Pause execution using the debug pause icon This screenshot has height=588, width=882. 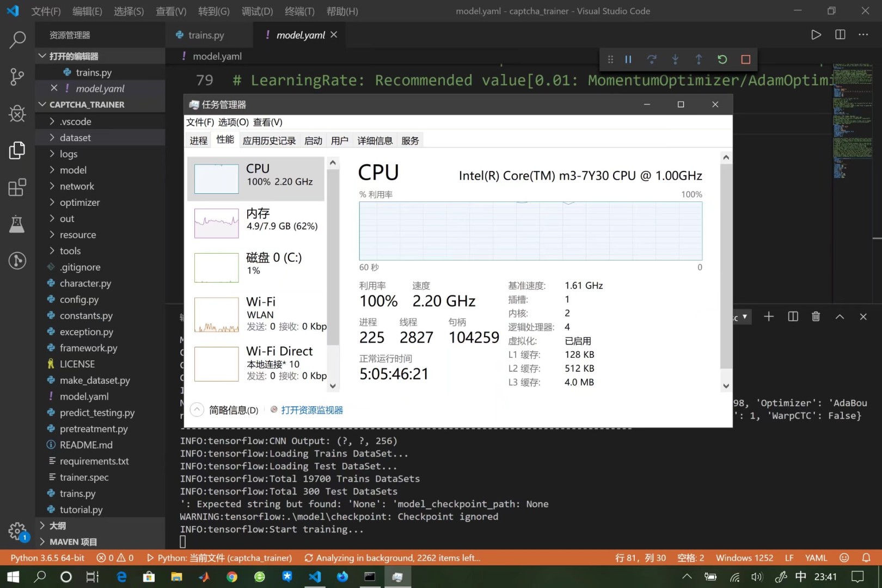click(628, 59)
